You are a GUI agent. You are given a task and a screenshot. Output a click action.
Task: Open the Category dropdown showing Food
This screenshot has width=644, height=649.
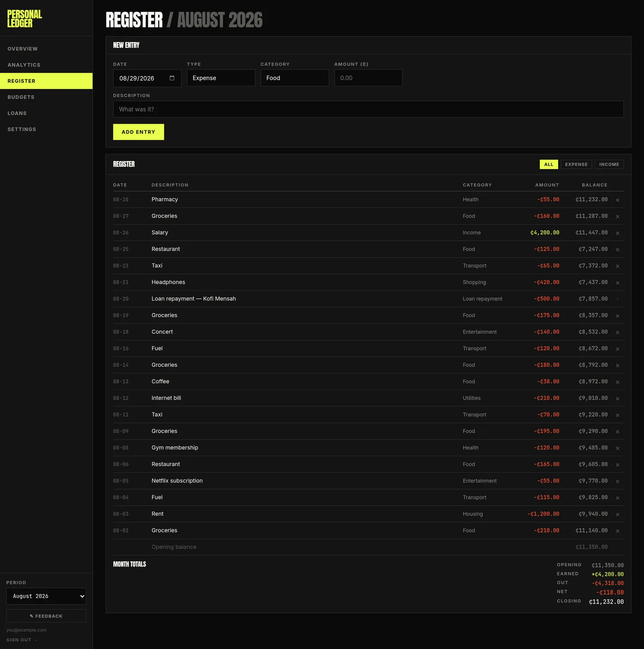[x=295, y=78]
